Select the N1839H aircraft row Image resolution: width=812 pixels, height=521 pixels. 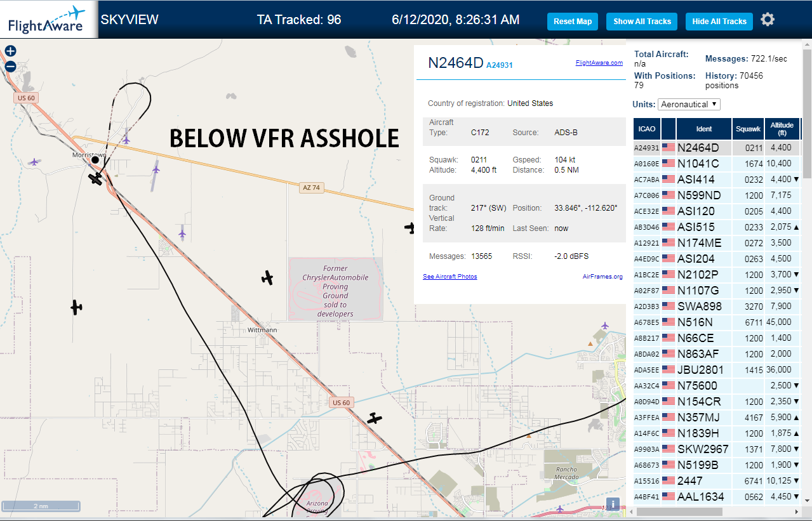pos(717,433)
